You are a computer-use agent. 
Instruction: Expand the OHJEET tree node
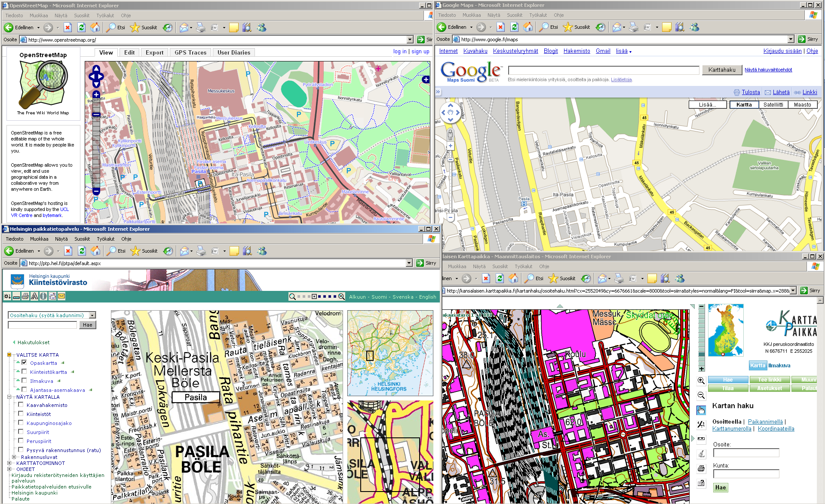[x=9, y=469]
